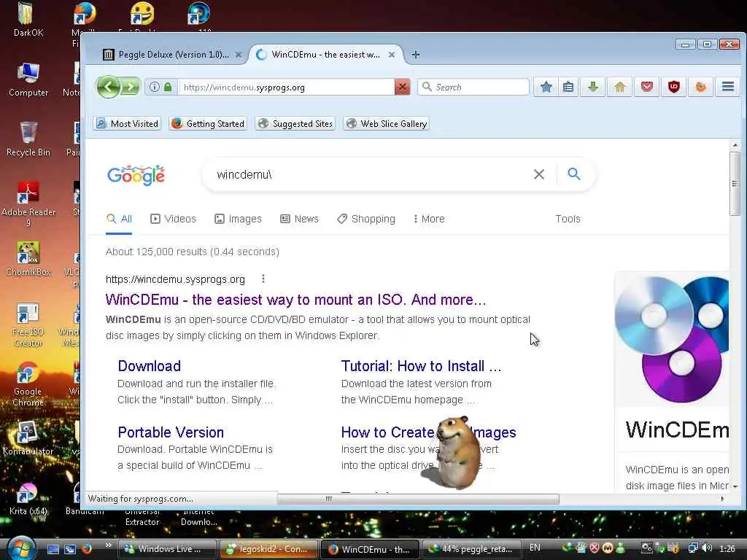Open the three-dot menu beside result URL
747x560 pixels.
263,279
